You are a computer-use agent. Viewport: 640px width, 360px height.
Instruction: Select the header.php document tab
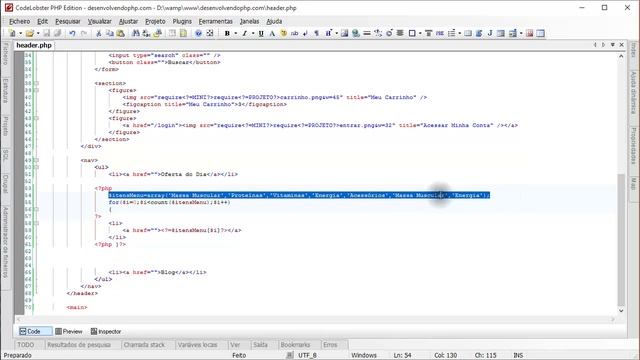(34, 45)
